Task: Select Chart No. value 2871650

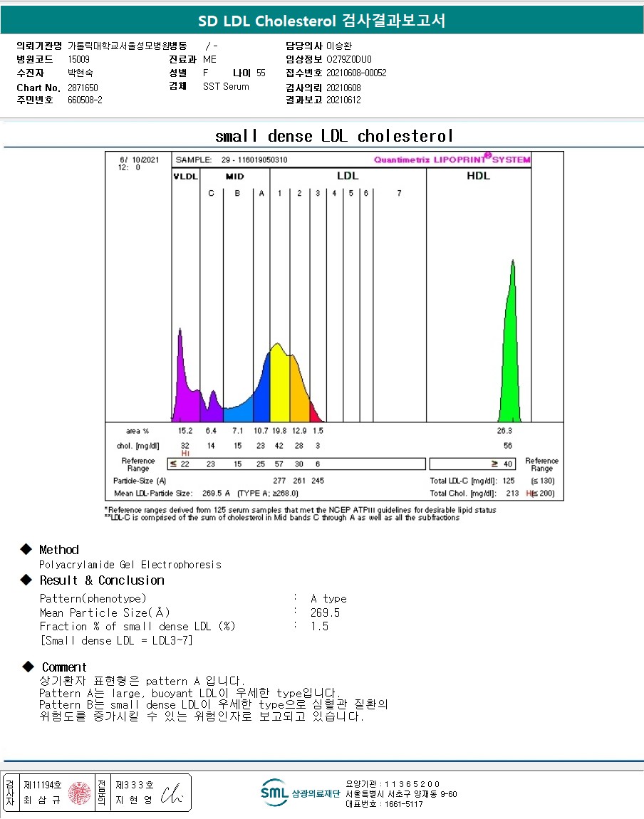Action: (x=83, y=88)
